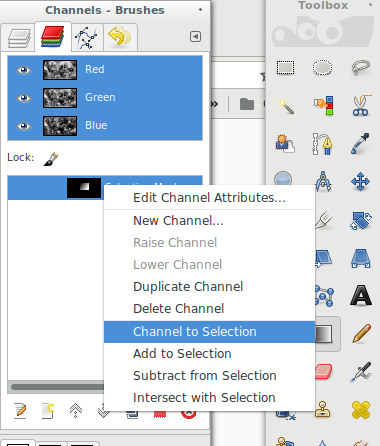Click the selection mask channel thumbnail
The width and height of the screenshot is (380, 446).
[x=84, y=188]
